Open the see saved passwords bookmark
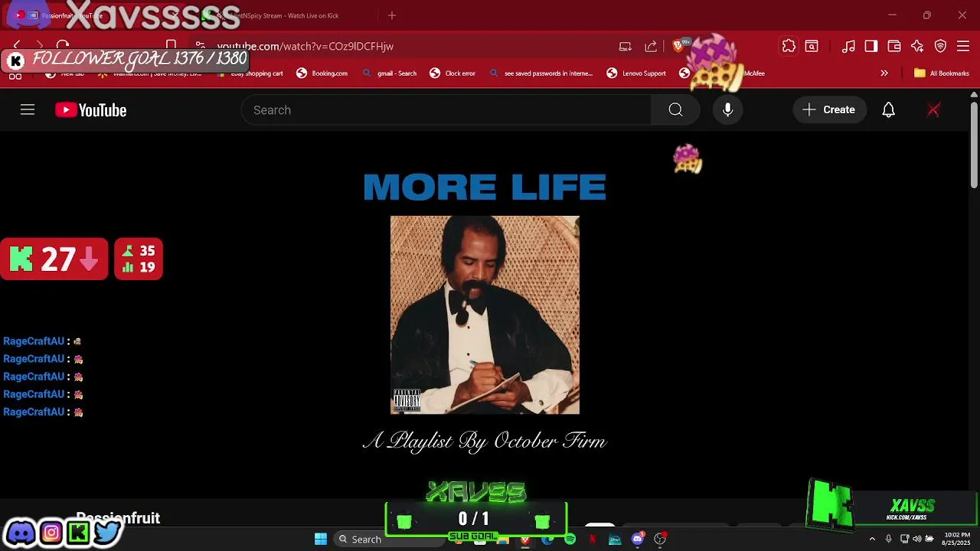This screenshot has width=980, height=551. pyautogui.click(x=541, y=73)
